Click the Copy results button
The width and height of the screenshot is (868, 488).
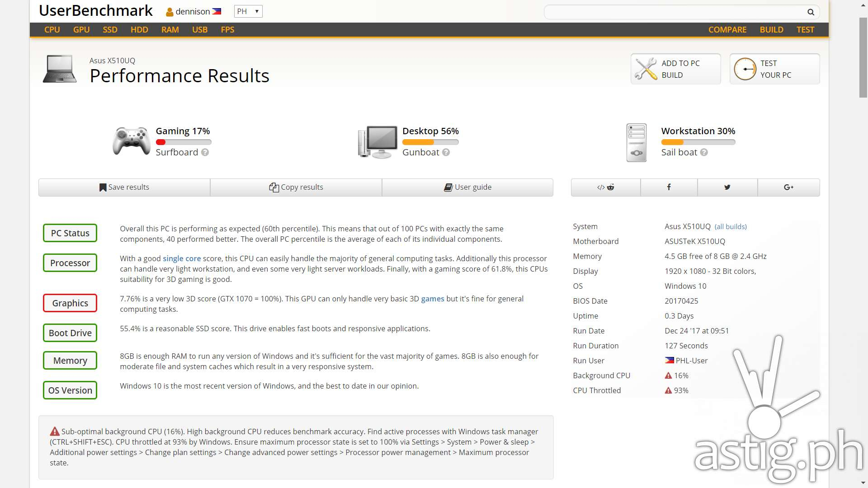point(296,187)
